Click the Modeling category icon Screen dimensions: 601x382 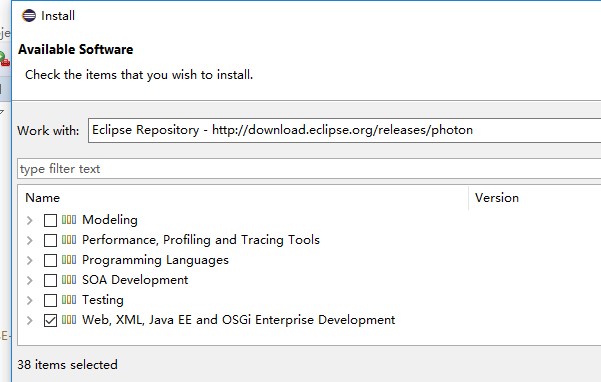point(69,220)
